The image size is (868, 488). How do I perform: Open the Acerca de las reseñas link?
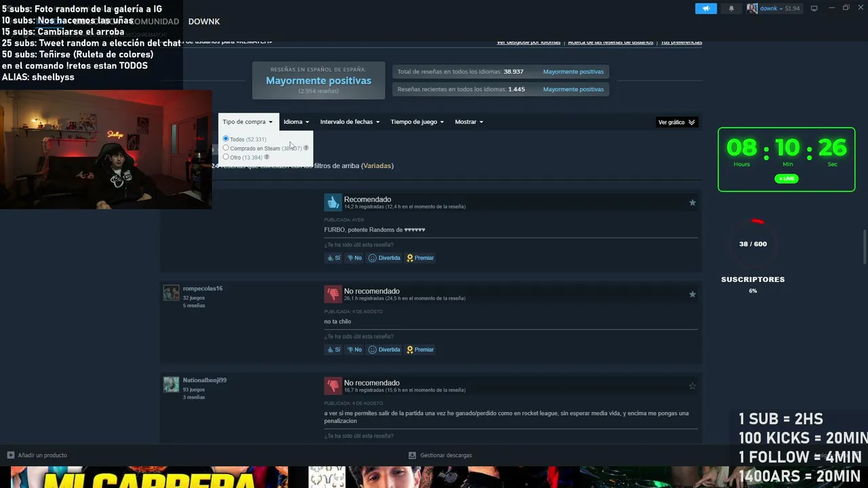(x=610, y=42)
